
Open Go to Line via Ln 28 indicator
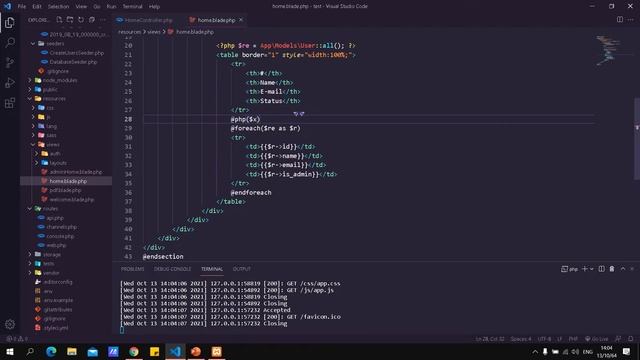[490, 339]
